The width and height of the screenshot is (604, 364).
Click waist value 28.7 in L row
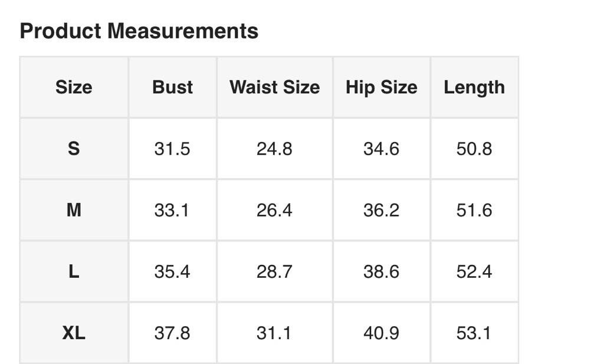pyautogui.click(x=274, y=271)
